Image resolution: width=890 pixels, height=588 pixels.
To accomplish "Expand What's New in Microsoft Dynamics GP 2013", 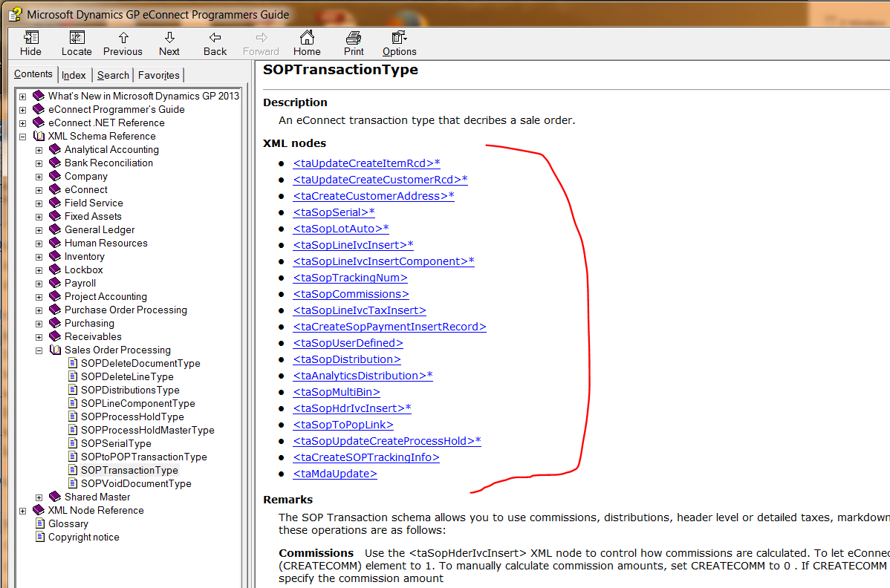I will (x=23, y=97).
